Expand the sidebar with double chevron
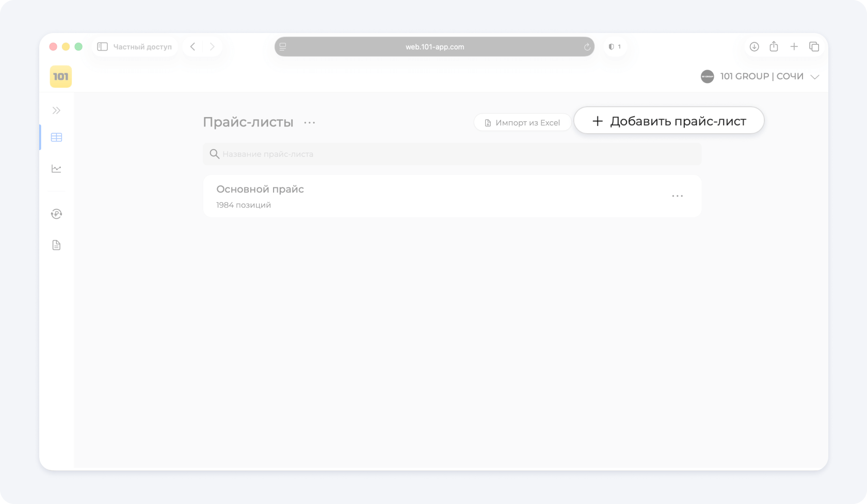Screen dimensions: 867x504 click(56, 110)
